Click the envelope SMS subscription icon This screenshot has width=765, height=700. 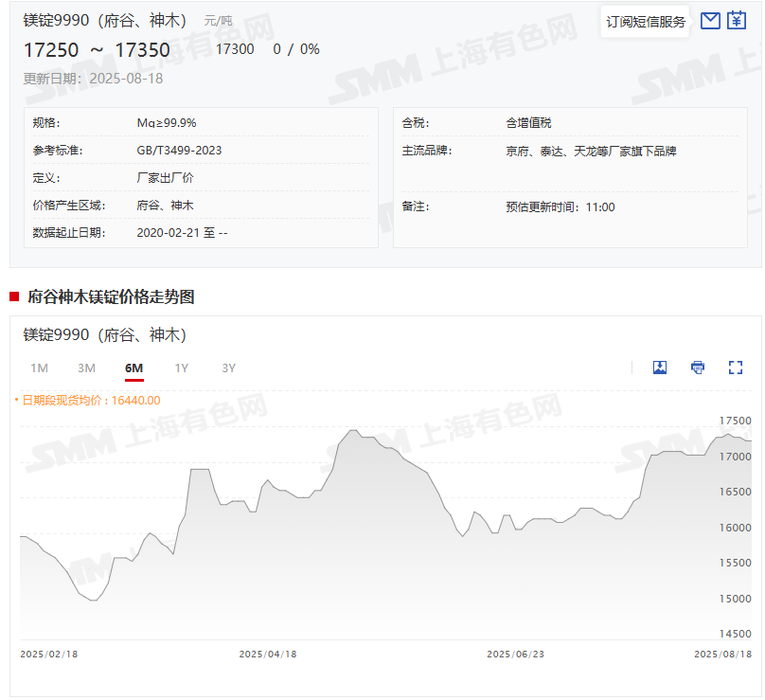(710, 21)
